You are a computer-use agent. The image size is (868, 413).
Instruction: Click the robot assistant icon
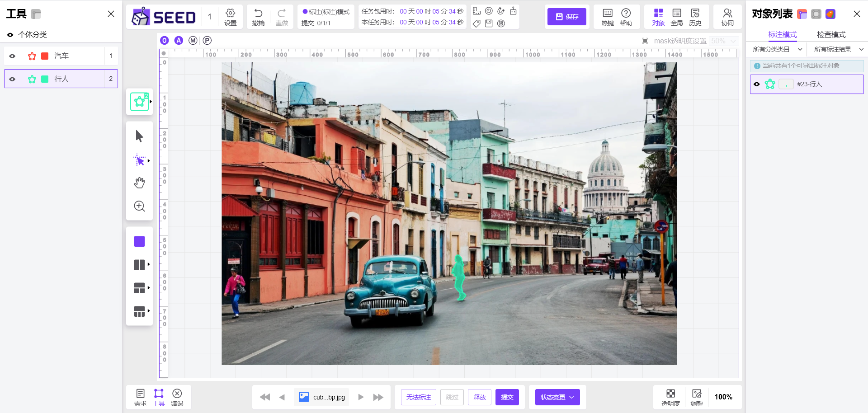513,11
